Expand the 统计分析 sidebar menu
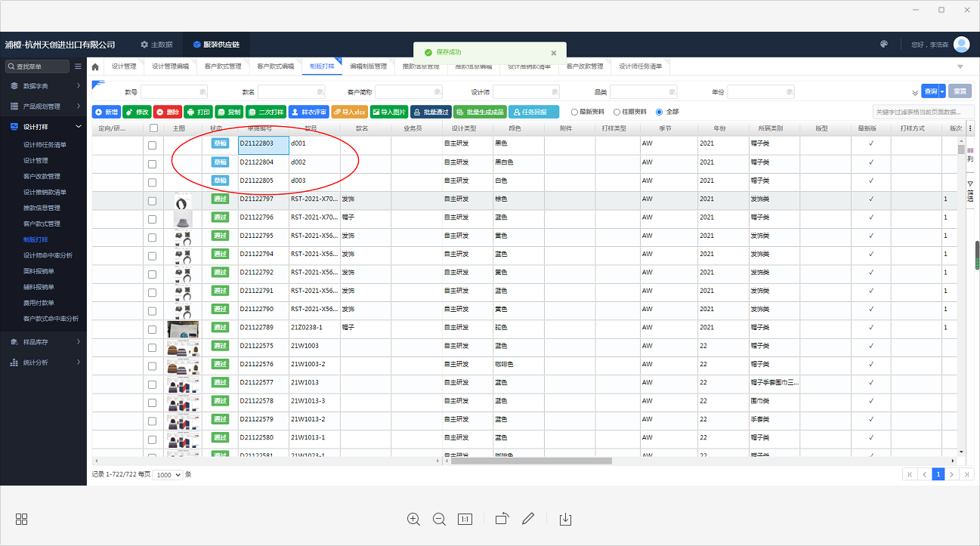 pyautogui.click(x=43, y=362)
